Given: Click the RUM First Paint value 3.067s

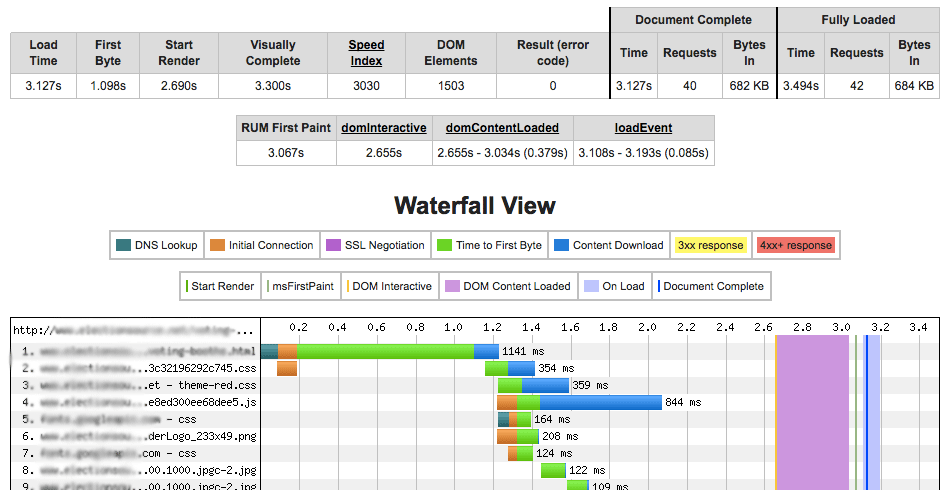Looking at the screenshot, I should (x=286, y=152).
